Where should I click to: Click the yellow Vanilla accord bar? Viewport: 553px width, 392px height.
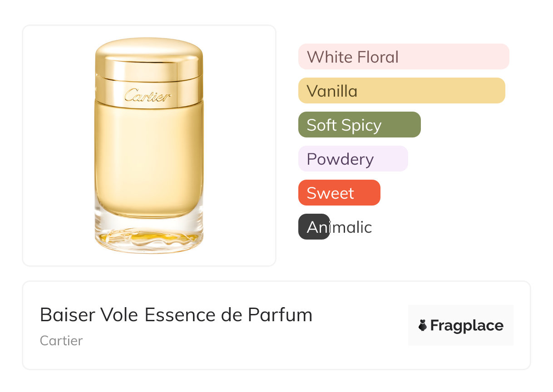point(401,91)
